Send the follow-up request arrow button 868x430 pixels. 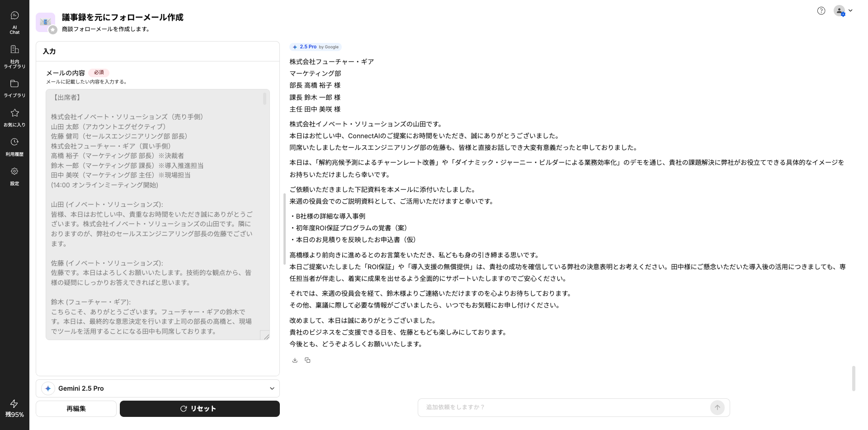pos(717,407)
